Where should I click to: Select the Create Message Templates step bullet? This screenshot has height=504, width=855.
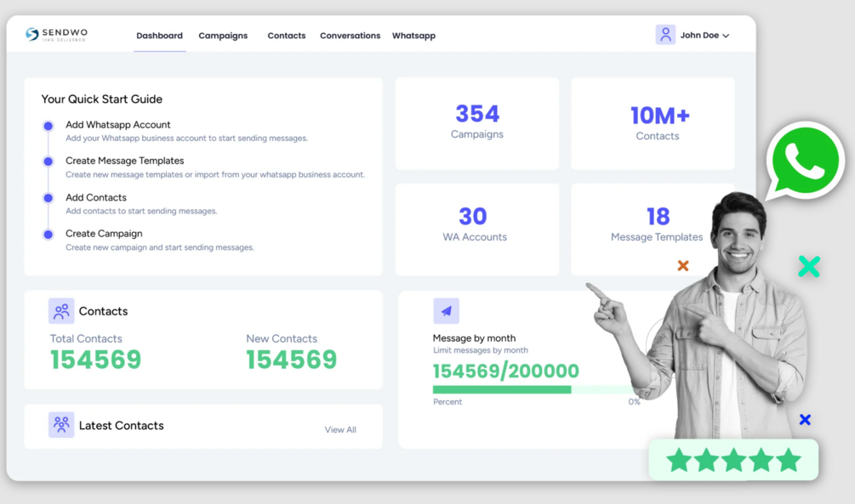click(x=48, y=161)
